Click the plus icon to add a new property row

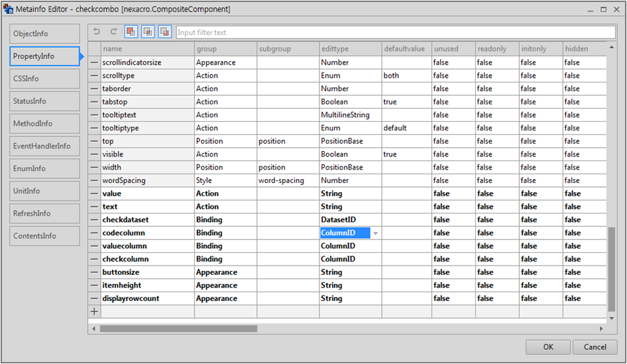(94, 311)
